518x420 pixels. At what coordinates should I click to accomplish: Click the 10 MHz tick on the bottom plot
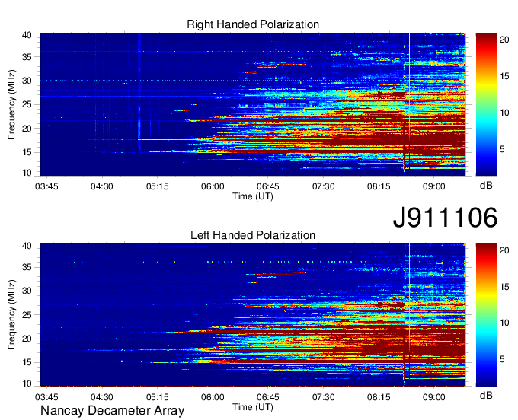(27, 383)
